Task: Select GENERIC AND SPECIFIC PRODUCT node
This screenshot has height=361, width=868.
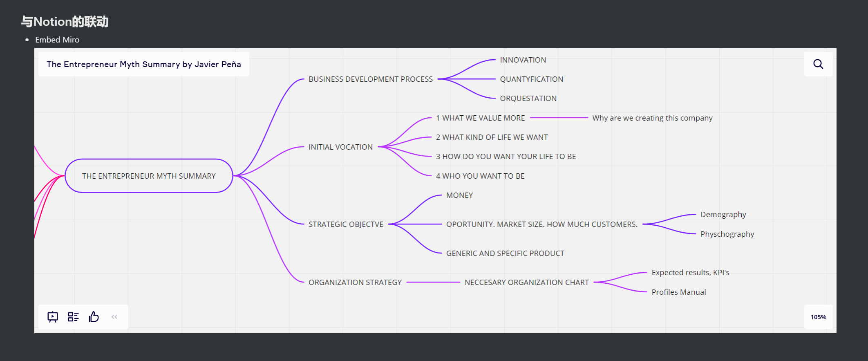Action: [506, 253]
